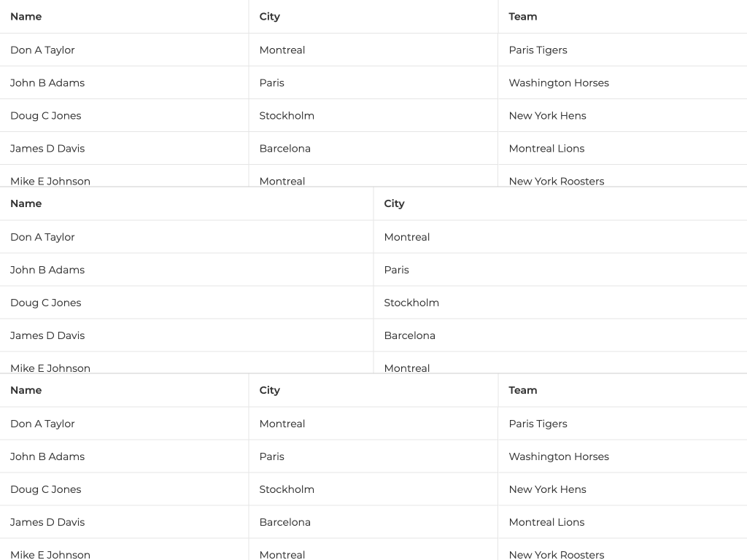Click the Name column header in the top table
The width and height of the screenshot is (747, 560).
click(x=26, y=17)
